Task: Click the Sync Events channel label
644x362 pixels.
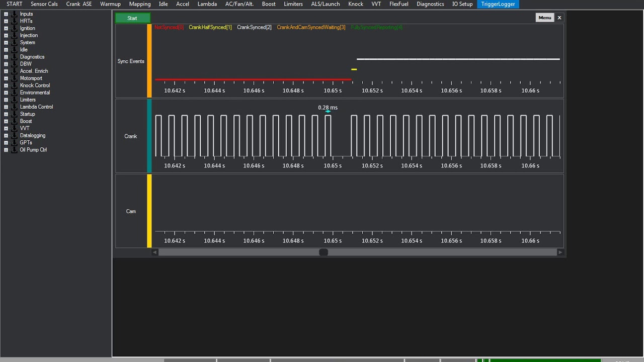Action: tap(131, 61)
